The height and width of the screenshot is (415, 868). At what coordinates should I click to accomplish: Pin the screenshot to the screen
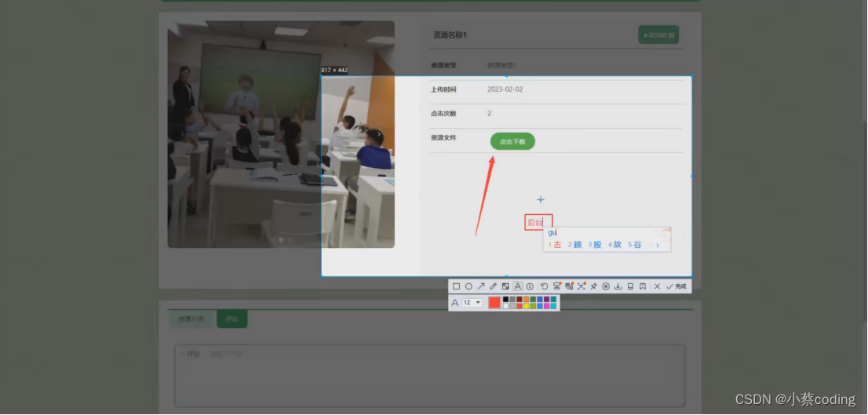[x=593, y=286]
